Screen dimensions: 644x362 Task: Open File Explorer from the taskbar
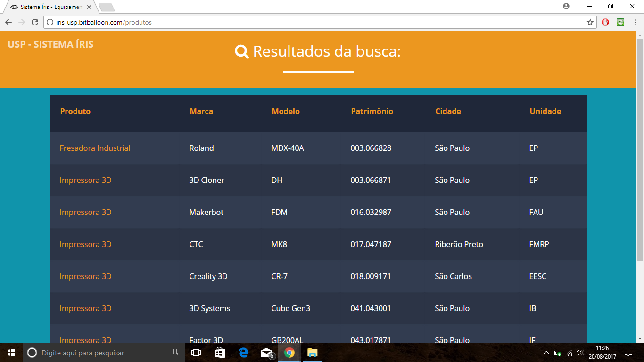313,353
